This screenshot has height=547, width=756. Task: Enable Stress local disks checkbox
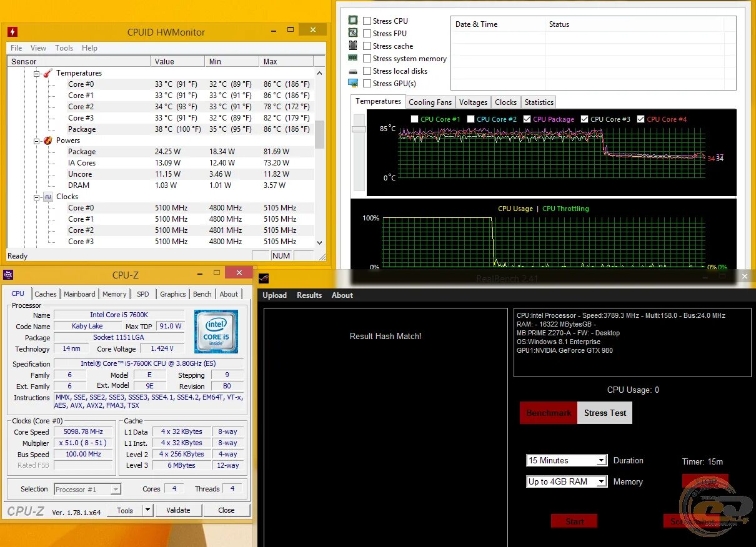pos(367,71)
